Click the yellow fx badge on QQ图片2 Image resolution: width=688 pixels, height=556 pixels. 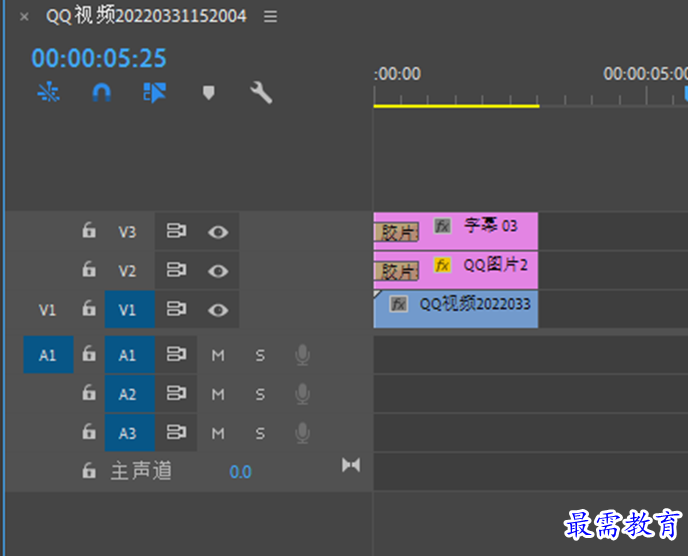coord(442,265)
